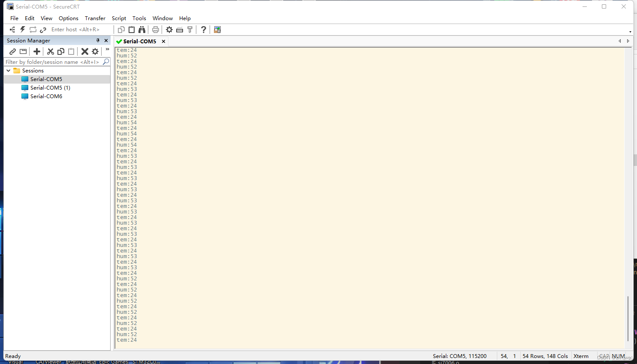This screenshot has width=637, height=364.
Task: Open the Help menu
Action: (185, 18)
